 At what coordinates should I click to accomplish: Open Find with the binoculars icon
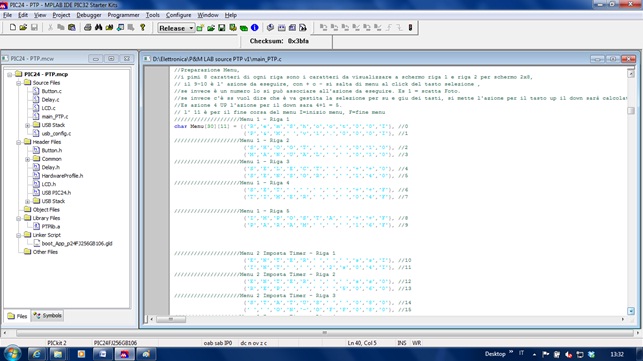tap(98, 27)
